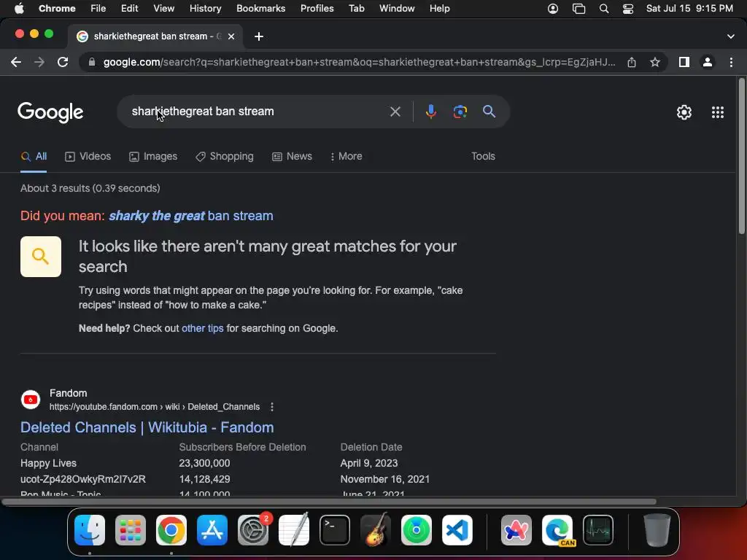The height and width of the screenshot is (560, 747).
Task: Switch to Videos results
Action: coord(88,157)
